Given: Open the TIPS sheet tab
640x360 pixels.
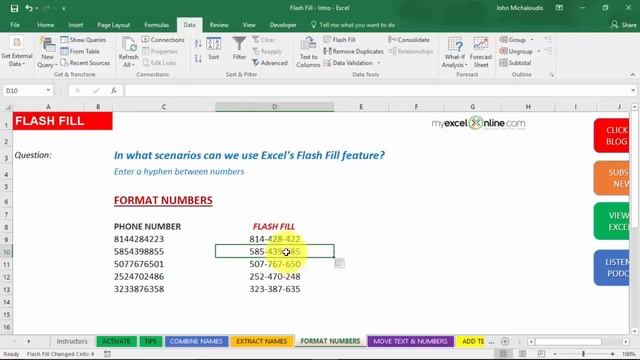Looking at the screenshot, I should 151,341.
